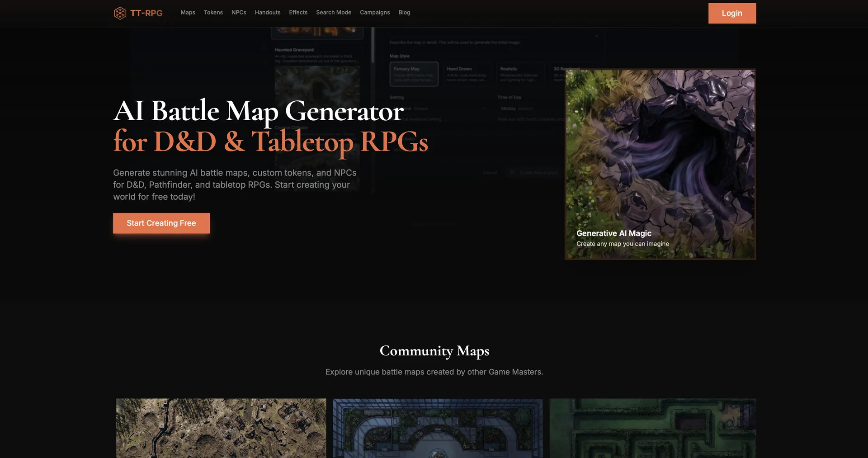The width and height of the screenshot is (868, 458).
Task: Click the TT-RPG brand name text
Action: pyautogui.click(x=146, y=13)
